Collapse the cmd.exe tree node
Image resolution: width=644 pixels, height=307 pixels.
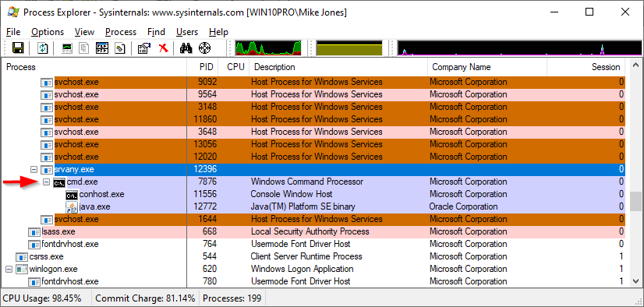point(47,182)
